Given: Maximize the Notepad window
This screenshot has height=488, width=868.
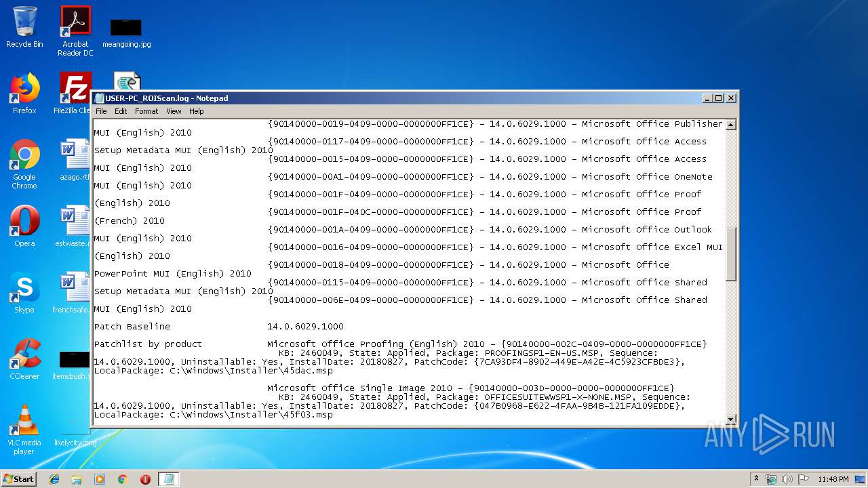Looking at the screenshot, I should coord(719,98).
